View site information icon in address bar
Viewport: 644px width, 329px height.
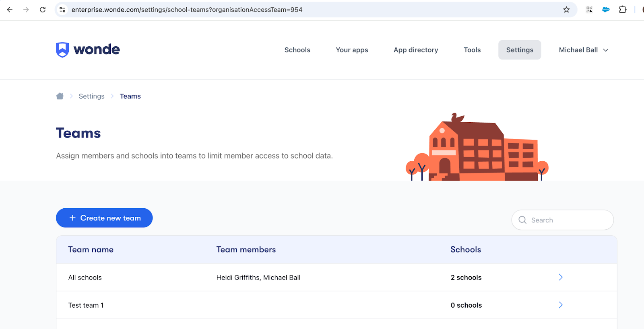(62, 10)
